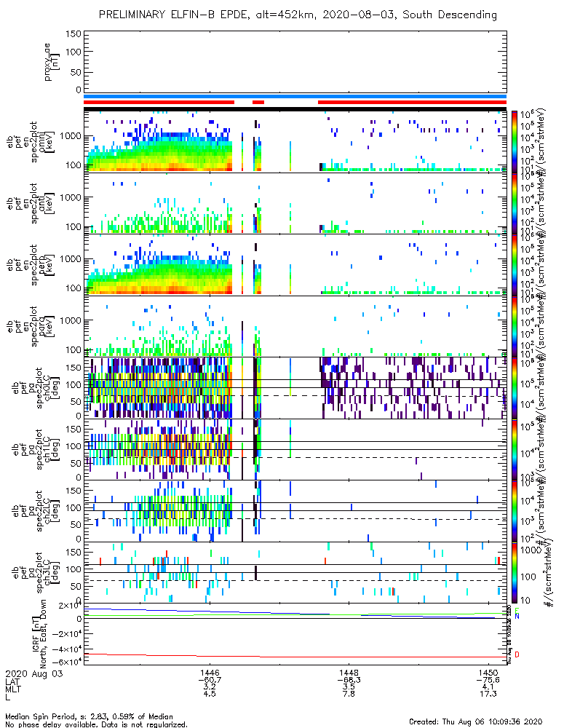The width and height of the screenshot is (564, 728).
Task: Click the ch3LC pitch angle panel
Action: click(x=295, y=572)
